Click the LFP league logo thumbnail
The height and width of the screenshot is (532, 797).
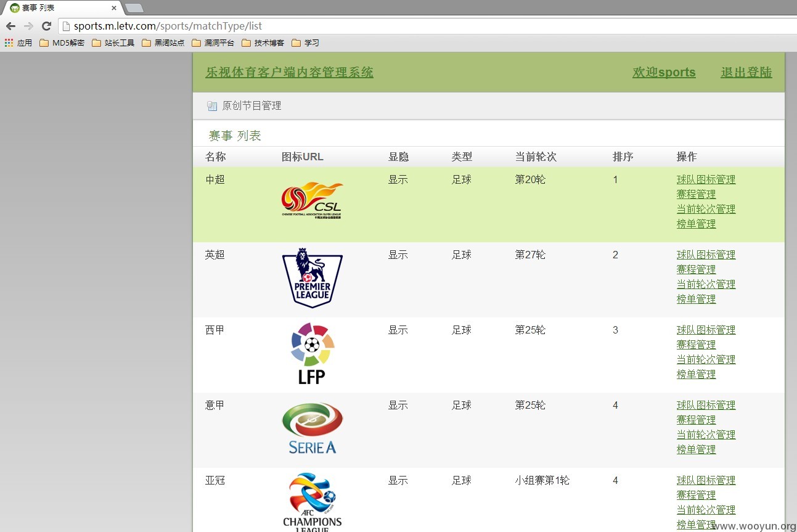tap(312, 353)
